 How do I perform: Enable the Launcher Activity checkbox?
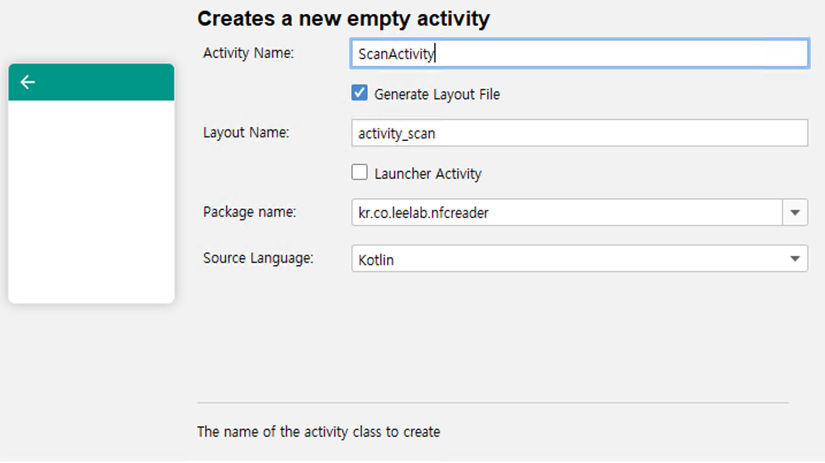point(360,173)
